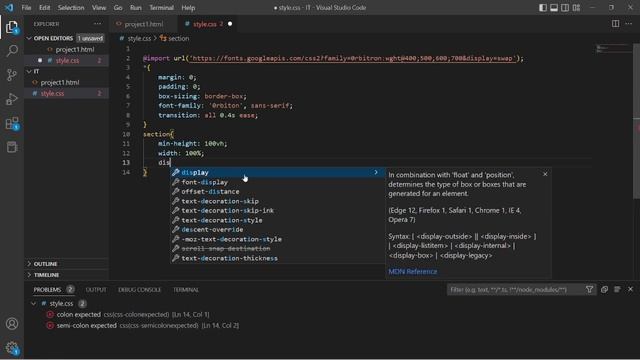Toggle Secondary Side Bar layout icon
Image resolution: width=640 pixels, height=360 pixels.
565,8
